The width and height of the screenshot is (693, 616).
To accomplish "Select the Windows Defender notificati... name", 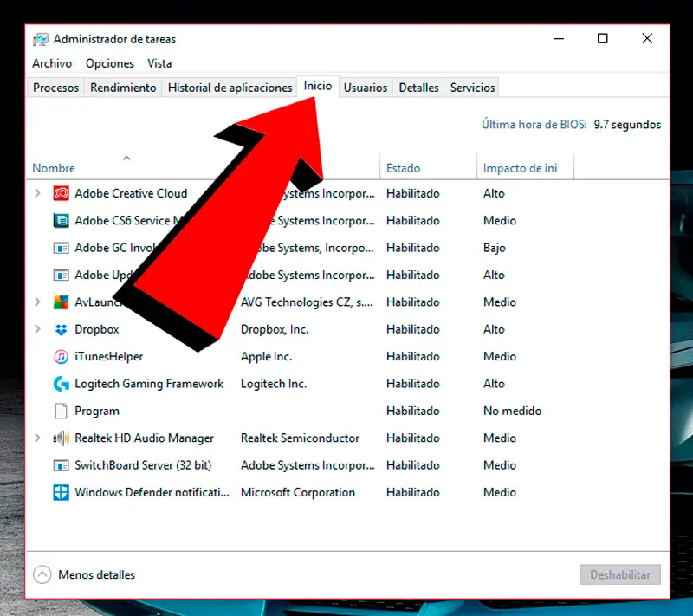I will tap(152, 492).
